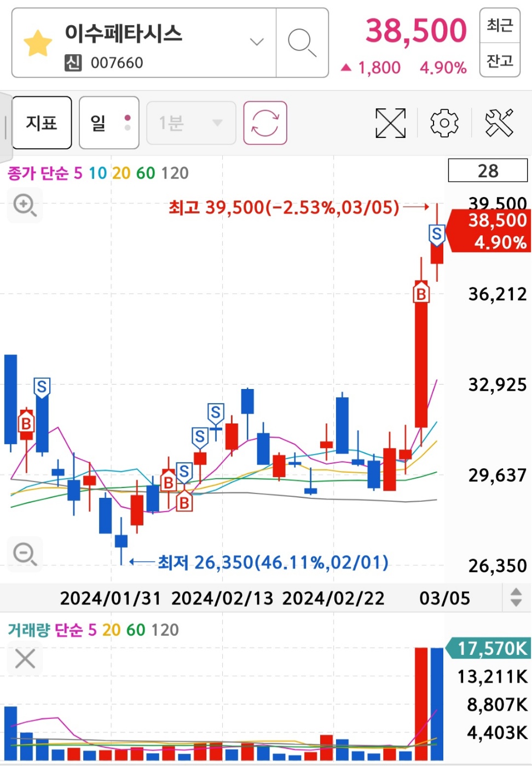Click the candle count field showing 28

pyautogui.click(x=488, y=171)
